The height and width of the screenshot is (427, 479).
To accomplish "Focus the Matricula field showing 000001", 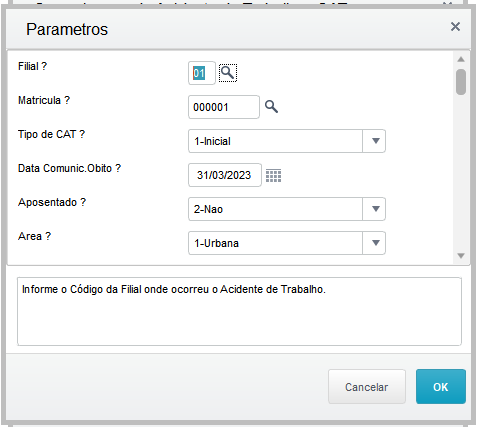I will point(224,107).
